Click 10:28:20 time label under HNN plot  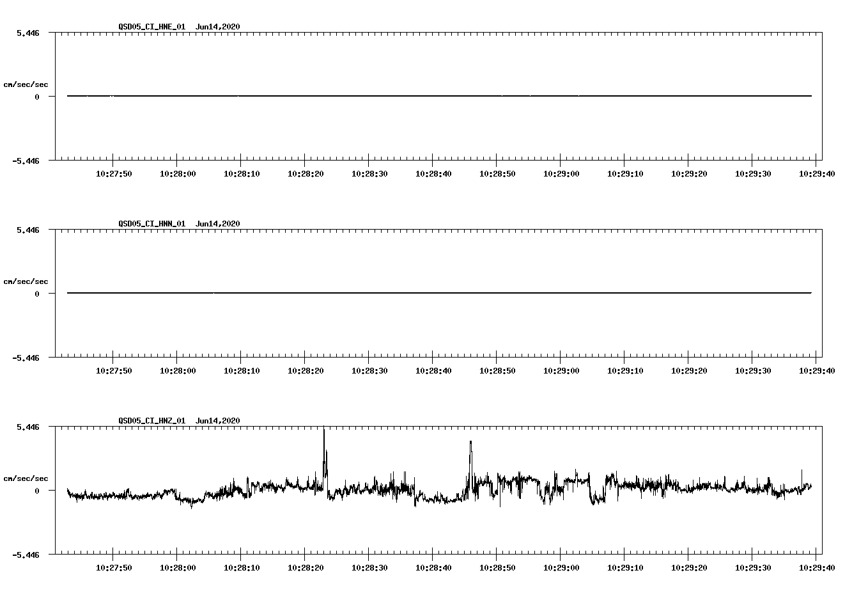coord(306,370)
